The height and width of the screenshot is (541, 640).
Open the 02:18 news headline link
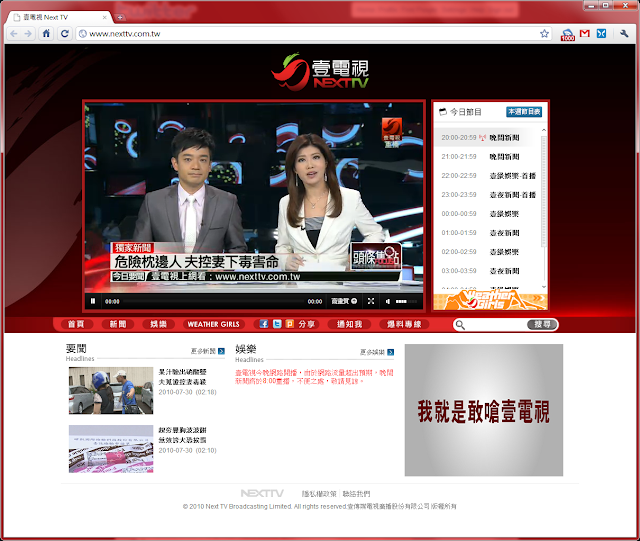pyautogui.click(x=182, y=377)
